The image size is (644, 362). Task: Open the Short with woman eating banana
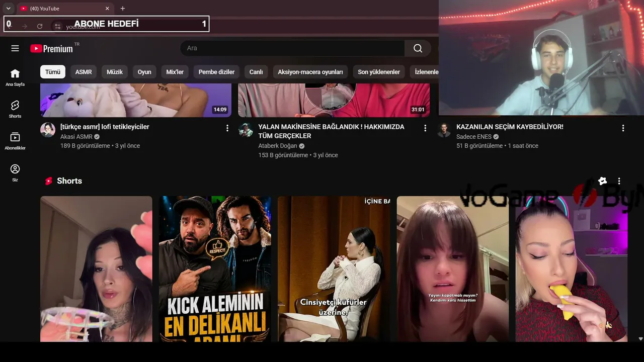click(572, 269)
